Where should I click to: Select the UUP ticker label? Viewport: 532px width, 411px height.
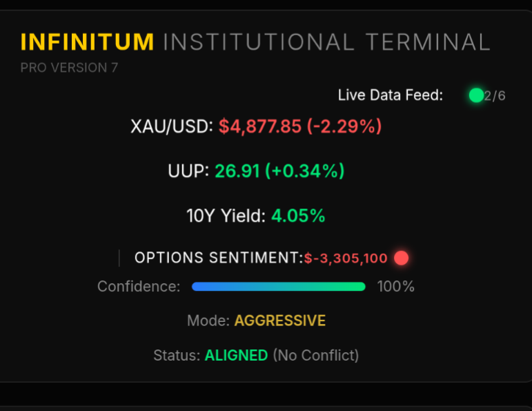pyautogui.click(x=188, y=171)
